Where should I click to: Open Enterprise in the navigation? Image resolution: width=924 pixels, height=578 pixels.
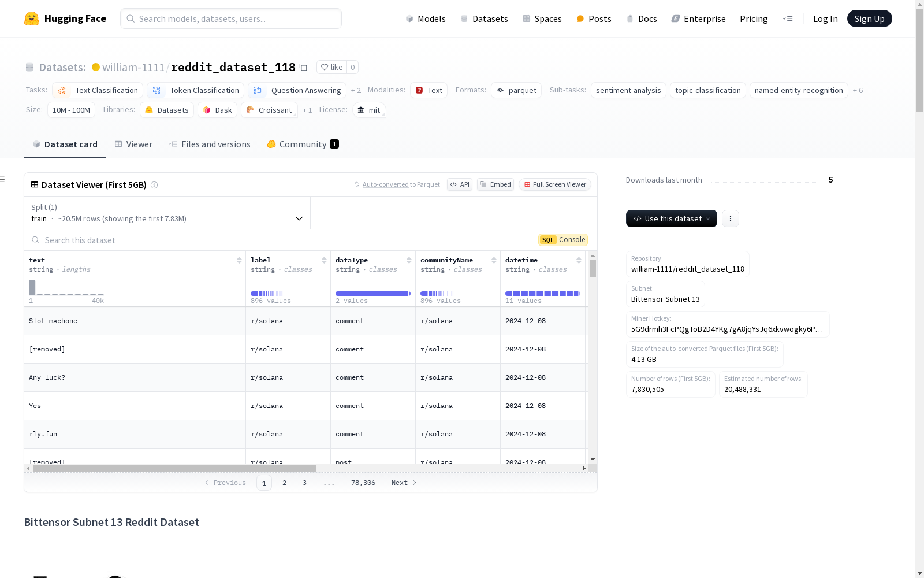698,18
